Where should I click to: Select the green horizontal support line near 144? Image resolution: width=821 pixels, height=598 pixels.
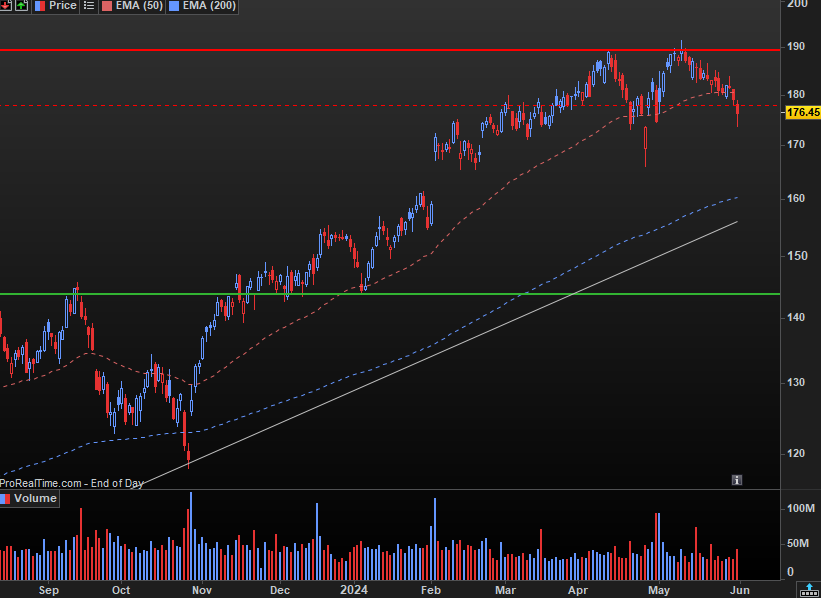click(x=390, y=294)
